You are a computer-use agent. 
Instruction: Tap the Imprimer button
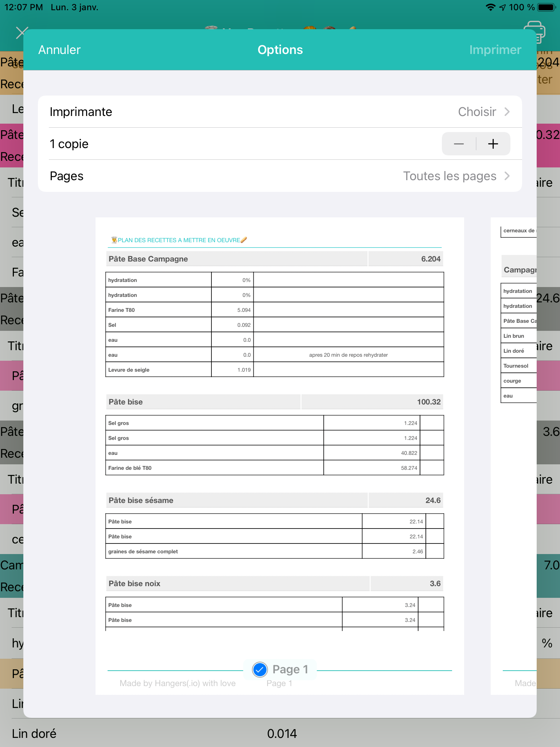(x=495, y=50)
